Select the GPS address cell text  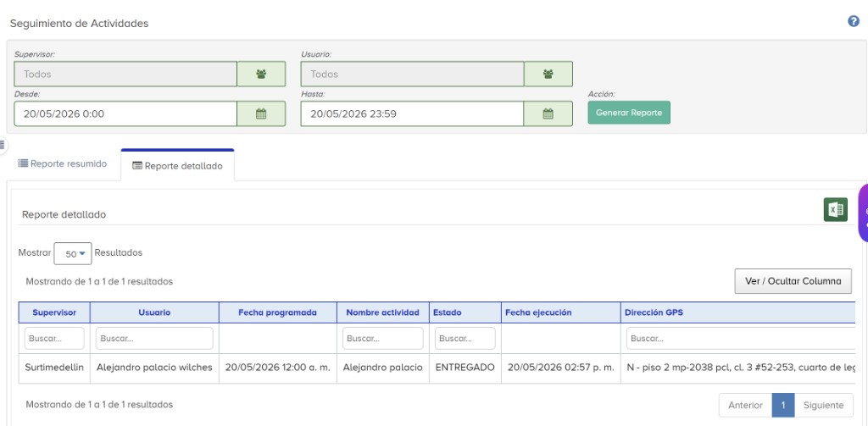pos(741,368)
